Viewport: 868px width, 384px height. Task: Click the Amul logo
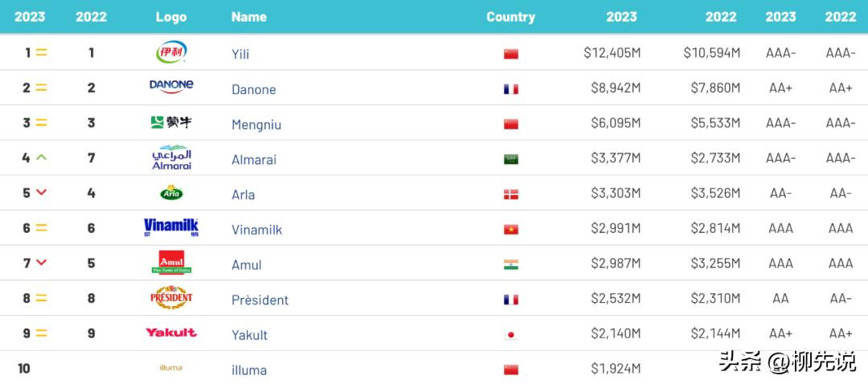(171, 263)
